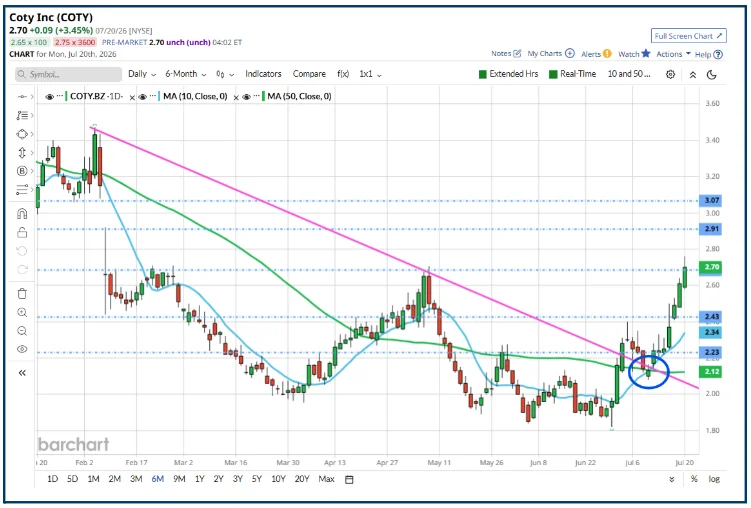Click the undo arrow in sidebar

coord(22,251)
